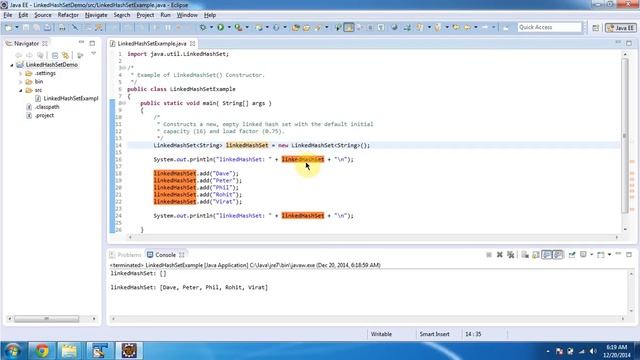Click the Remove Launch X icon in Console

[500, 255]
